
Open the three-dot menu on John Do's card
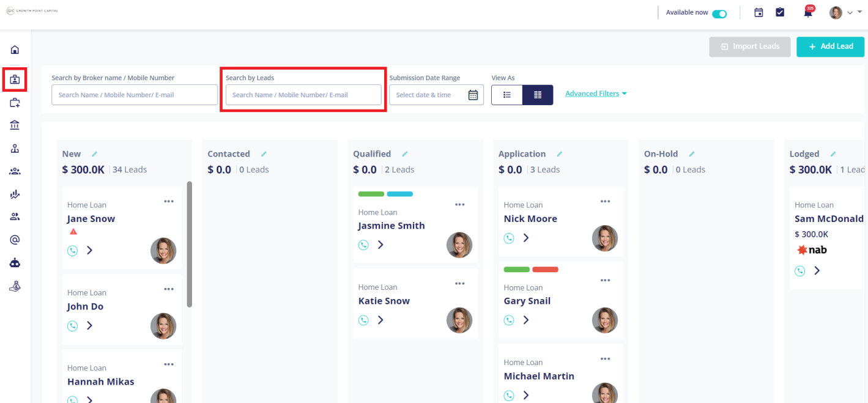tap(169, 289)
